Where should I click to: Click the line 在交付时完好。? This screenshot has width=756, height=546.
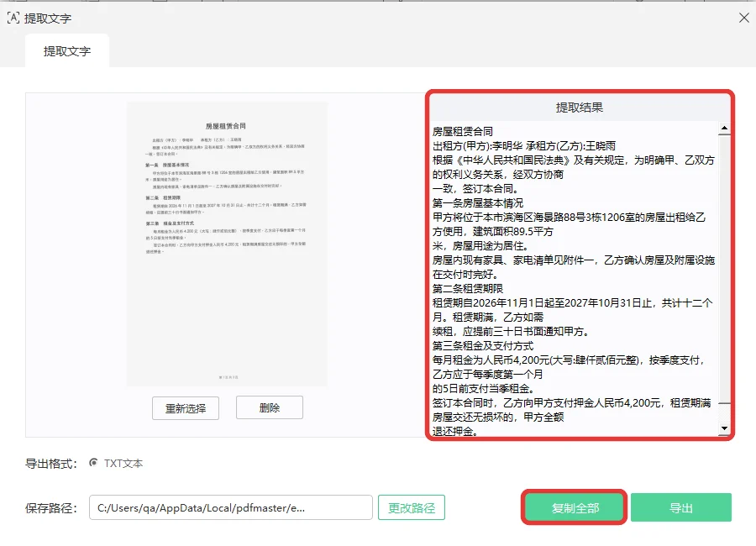[x=465, y=275]
